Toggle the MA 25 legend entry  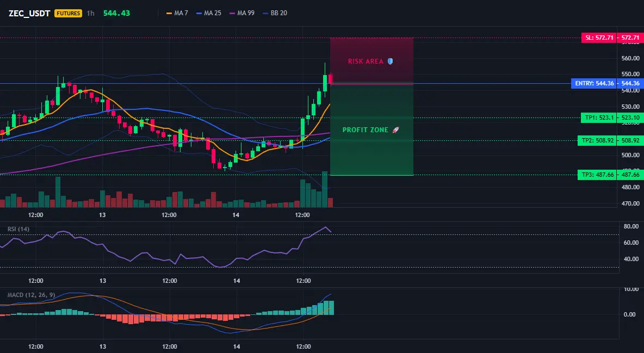point(209,13)
